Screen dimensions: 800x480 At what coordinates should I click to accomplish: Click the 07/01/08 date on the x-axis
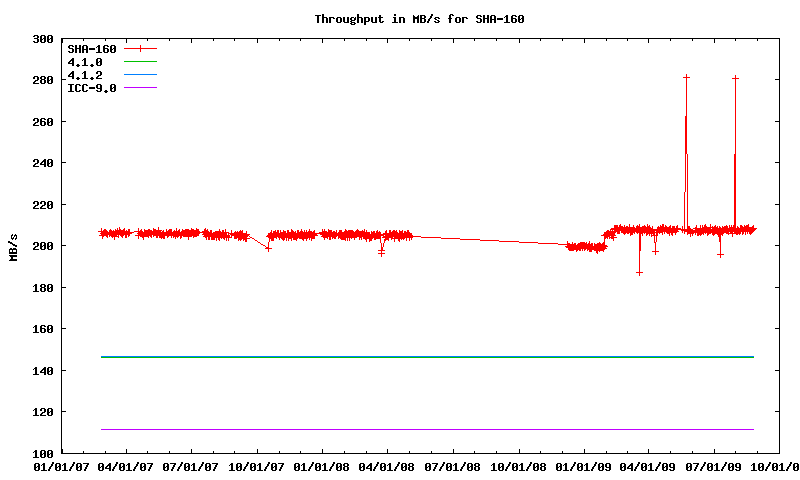click(x=453, y=466)
